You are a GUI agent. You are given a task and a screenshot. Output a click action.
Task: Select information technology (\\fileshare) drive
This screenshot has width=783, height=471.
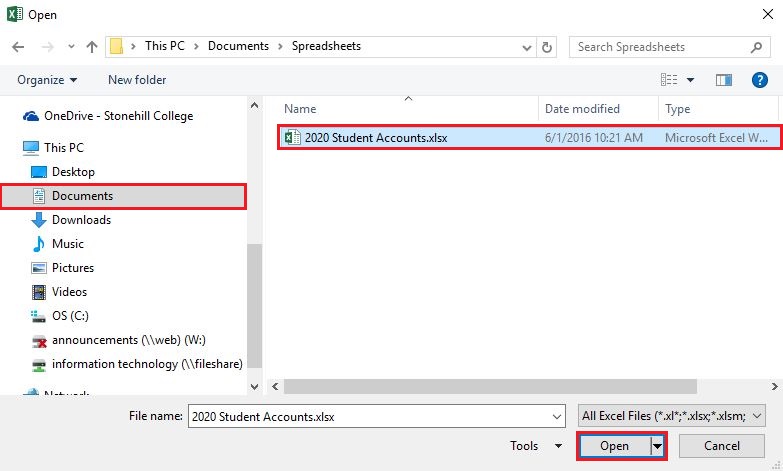147,364
